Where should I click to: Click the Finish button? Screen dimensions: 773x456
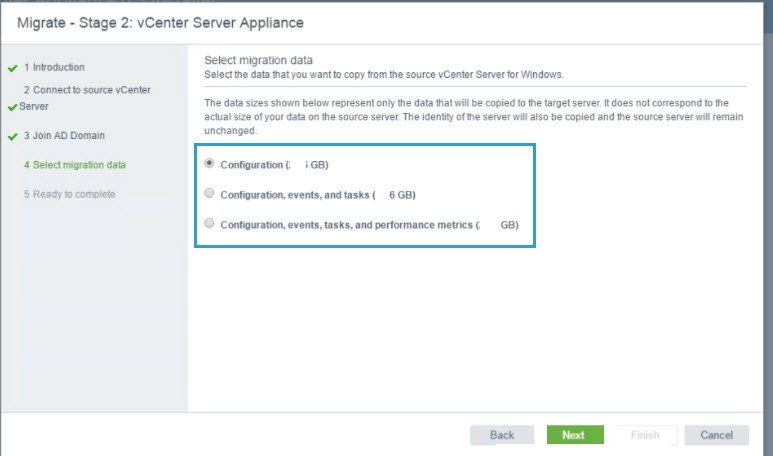645,435
